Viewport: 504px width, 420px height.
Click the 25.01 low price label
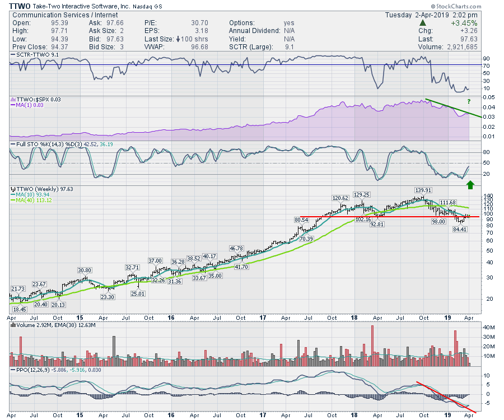[138, 293]
